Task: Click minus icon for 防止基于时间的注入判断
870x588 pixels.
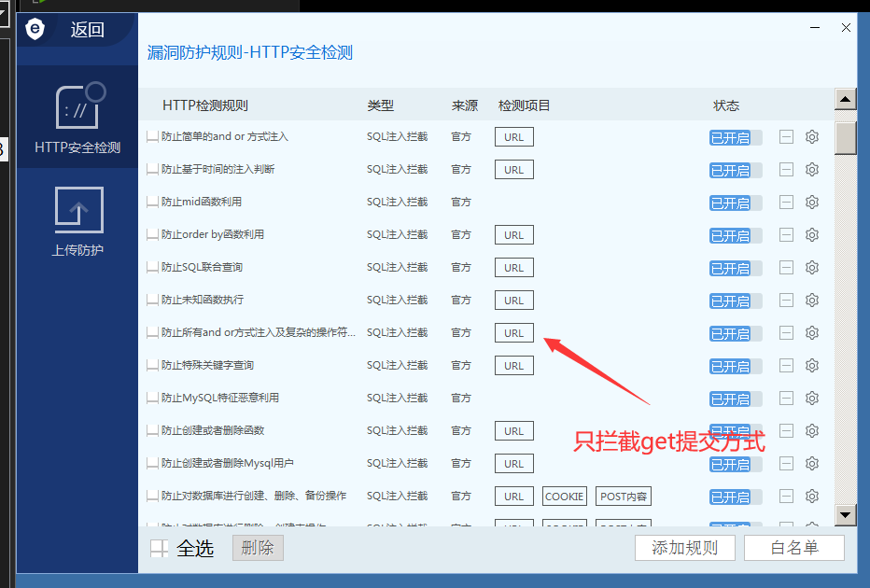Action: 787,170
